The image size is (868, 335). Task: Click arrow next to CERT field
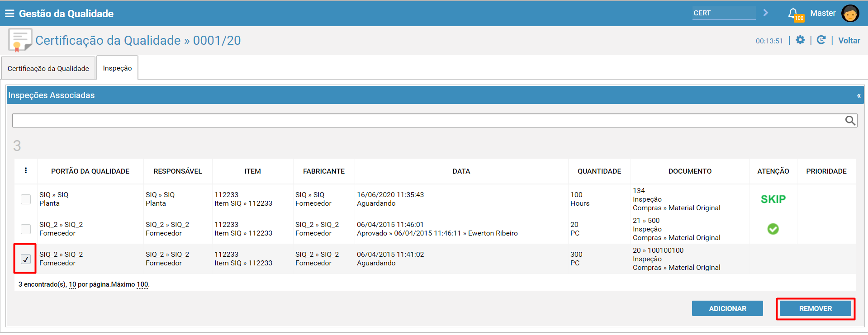pos(765,13)
